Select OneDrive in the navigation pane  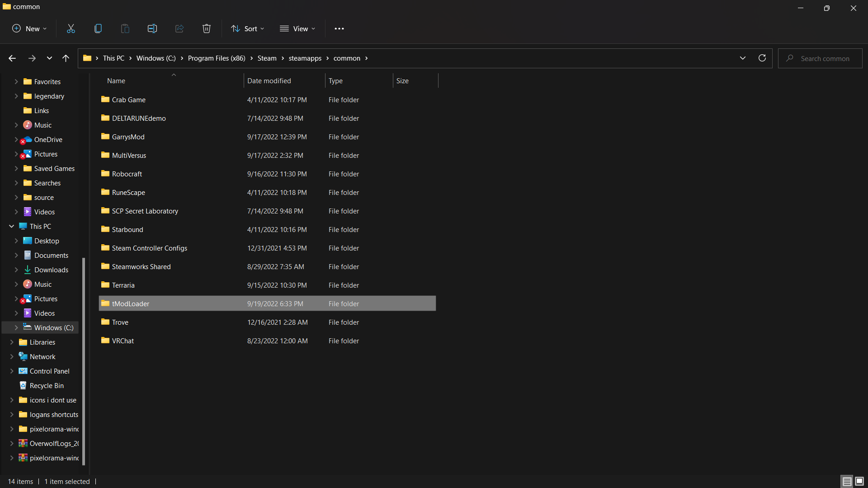pos(48,139)
